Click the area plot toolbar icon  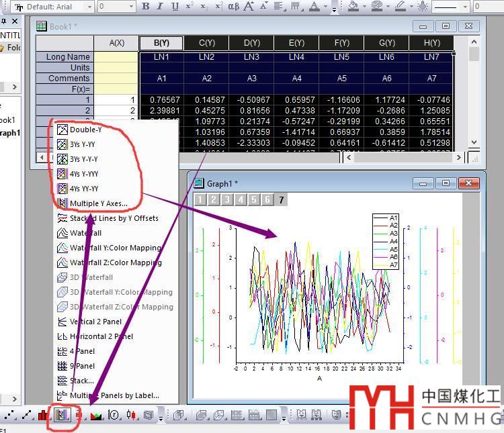click(x=96, y=415)
